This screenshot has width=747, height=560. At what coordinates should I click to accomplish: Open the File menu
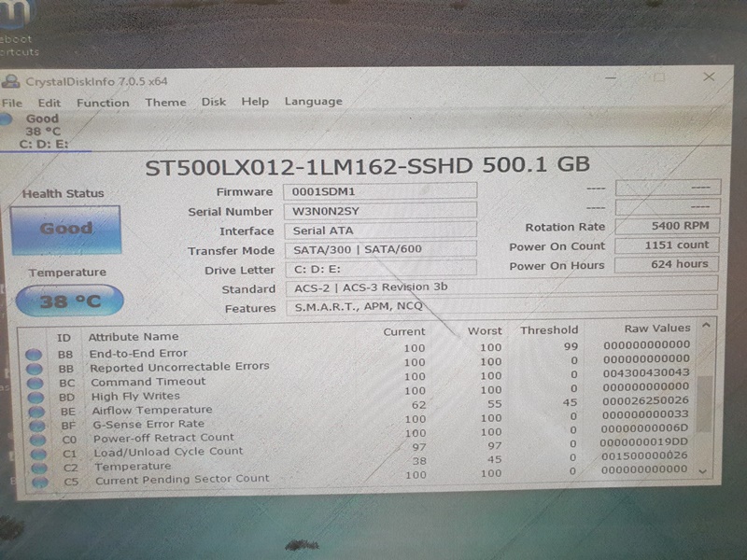12,103
